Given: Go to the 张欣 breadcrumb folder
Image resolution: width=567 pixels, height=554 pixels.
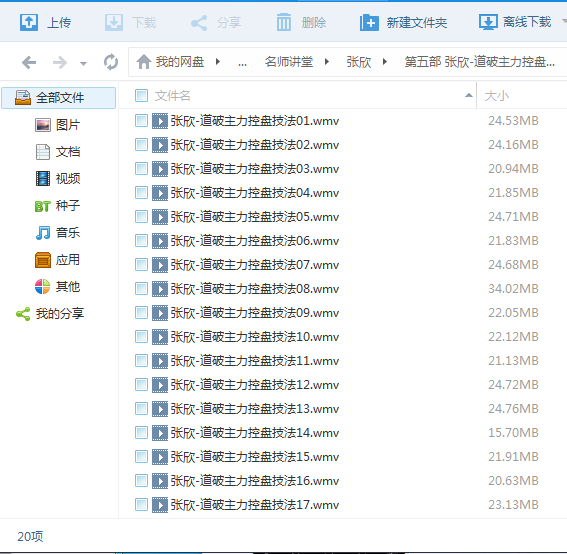Looking at the screenshot, I should (x=359, y=62).
